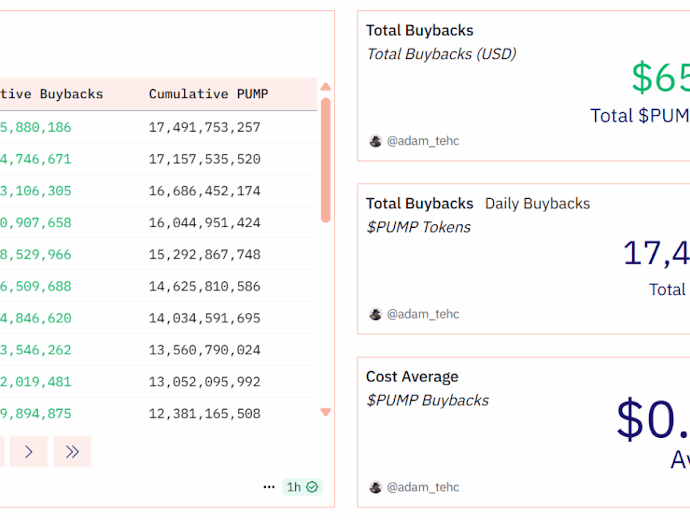Open @adam_tehc link under $PUMP Tokens
Viewport: 690px width, 520px height.
click(x=423, y=314)
